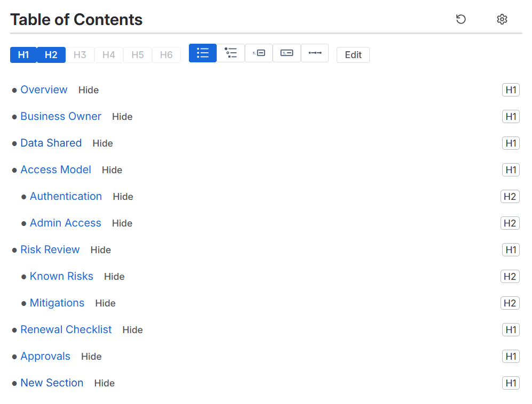The image size is (532, 404).
Task: Open the Business Owner link
Action: (x=61, y=116)
